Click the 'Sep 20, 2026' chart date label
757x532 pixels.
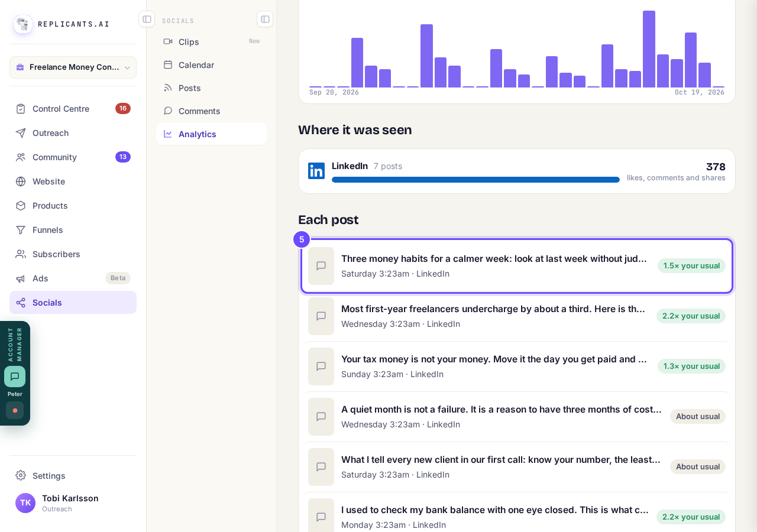point(334,92)
